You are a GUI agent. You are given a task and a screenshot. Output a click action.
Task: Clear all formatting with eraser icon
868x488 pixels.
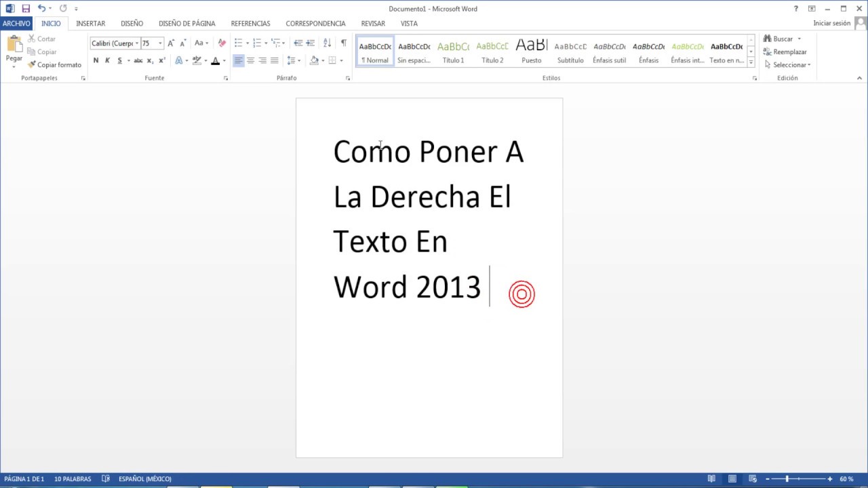click(222, 43)
